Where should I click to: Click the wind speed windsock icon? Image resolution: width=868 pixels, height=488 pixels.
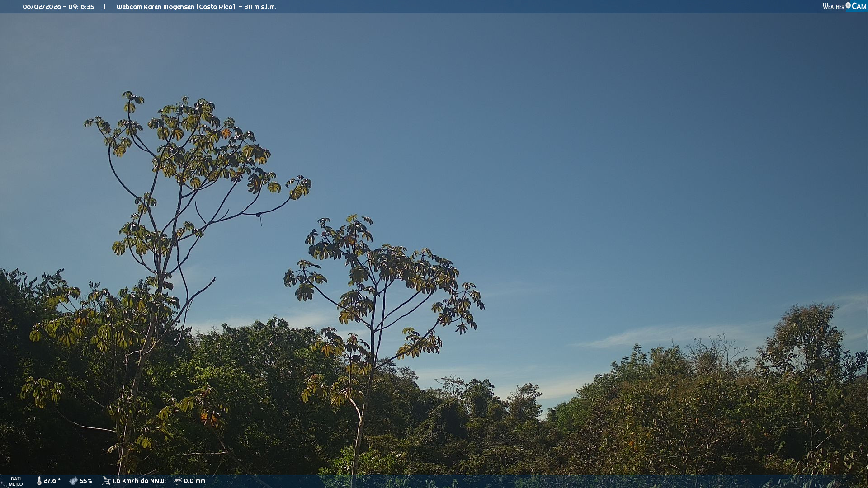106,481
